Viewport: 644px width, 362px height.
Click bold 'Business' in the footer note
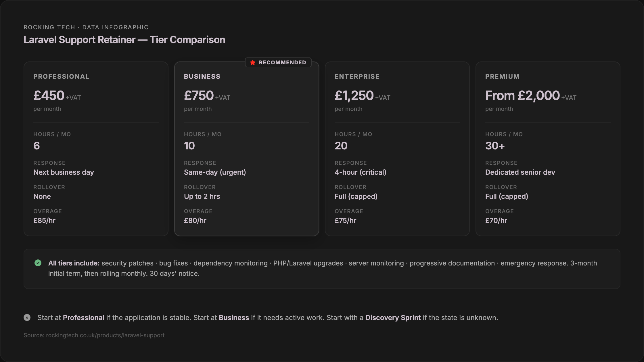pyautogui.click(x=234, y=317)
